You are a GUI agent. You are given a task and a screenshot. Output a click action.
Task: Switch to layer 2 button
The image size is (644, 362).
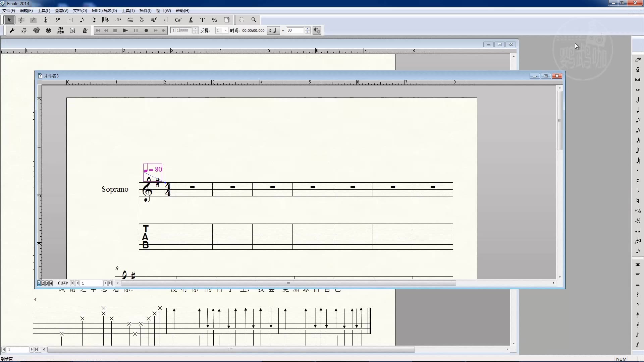point(43,283)
